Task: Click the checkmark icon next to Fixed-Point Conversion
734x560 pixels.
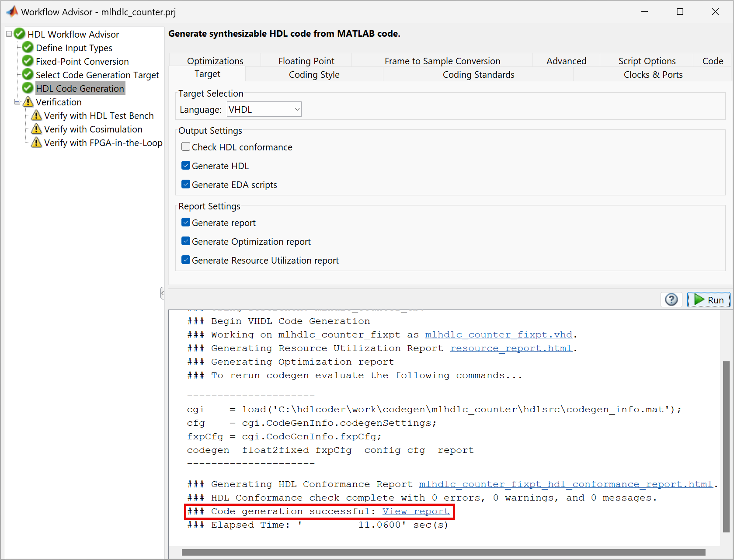Action: (27, 61)
